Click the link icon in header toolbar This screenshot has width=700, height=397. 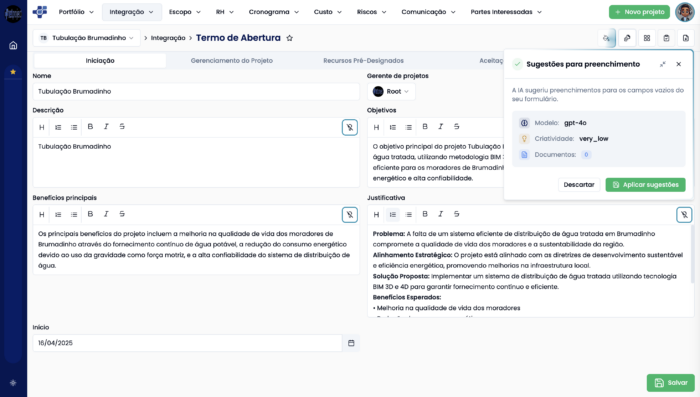(x=627, y=38)
